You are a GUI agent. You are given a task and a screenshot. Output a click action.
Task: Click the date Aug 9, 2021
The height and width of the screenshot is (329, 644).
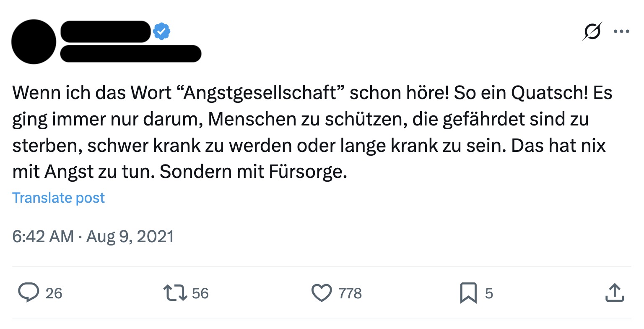[x=130, y=237]
